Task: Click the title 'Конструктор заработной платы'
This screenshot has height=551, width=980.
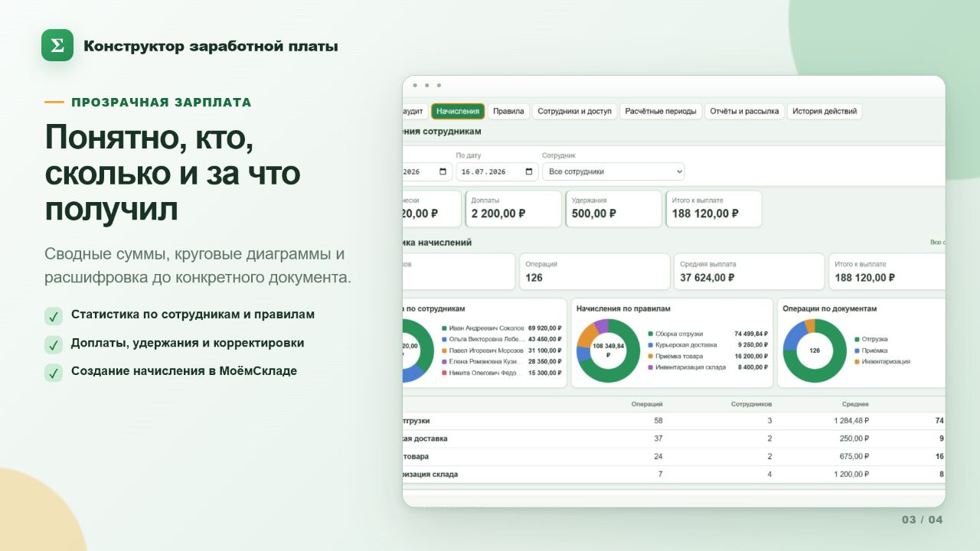Action: pos(211,46)
